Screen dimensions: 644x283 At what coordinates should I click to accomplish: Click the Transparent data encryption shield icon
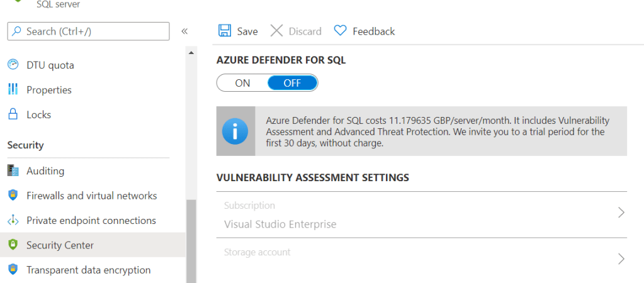(13, 270)
